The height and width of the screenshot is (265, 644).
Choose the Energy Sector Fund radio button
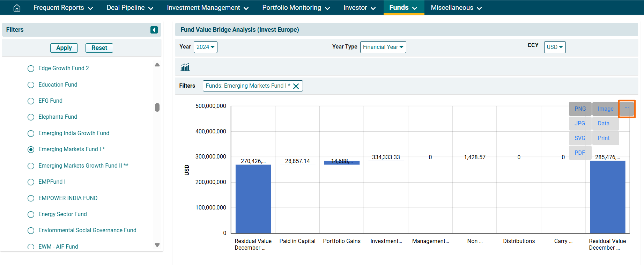pyautogui.click(x=31, y=214)
